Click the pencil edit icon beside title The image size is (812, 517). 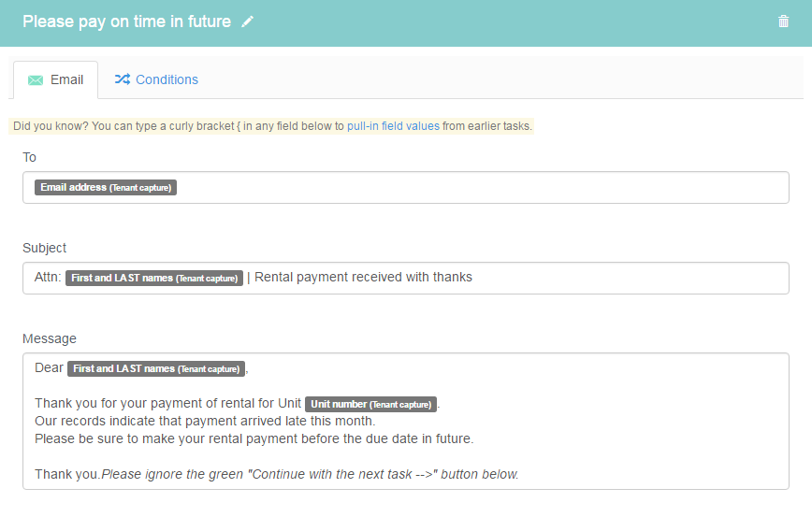[248, 22]
